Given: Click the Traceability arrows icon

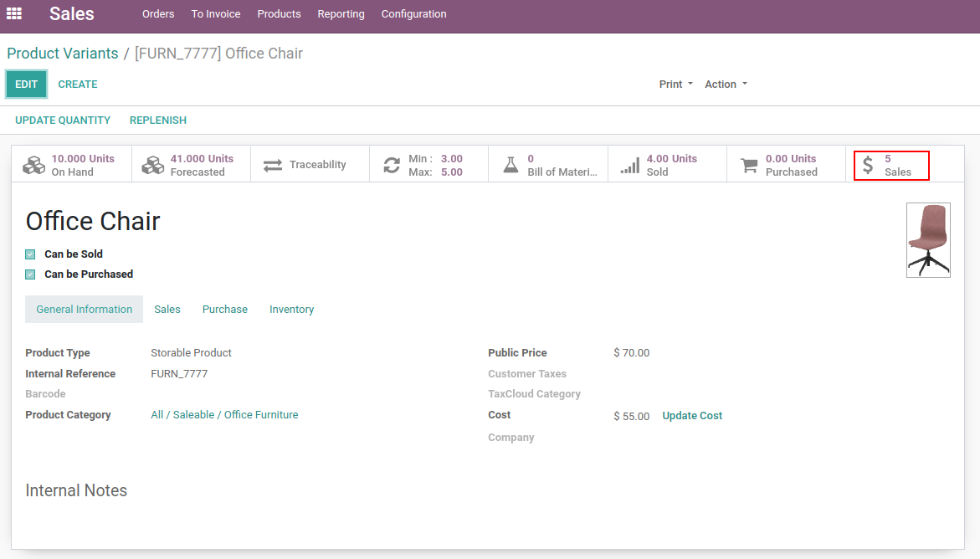Looking at the screenshot, I should click(x=273, y=165).
